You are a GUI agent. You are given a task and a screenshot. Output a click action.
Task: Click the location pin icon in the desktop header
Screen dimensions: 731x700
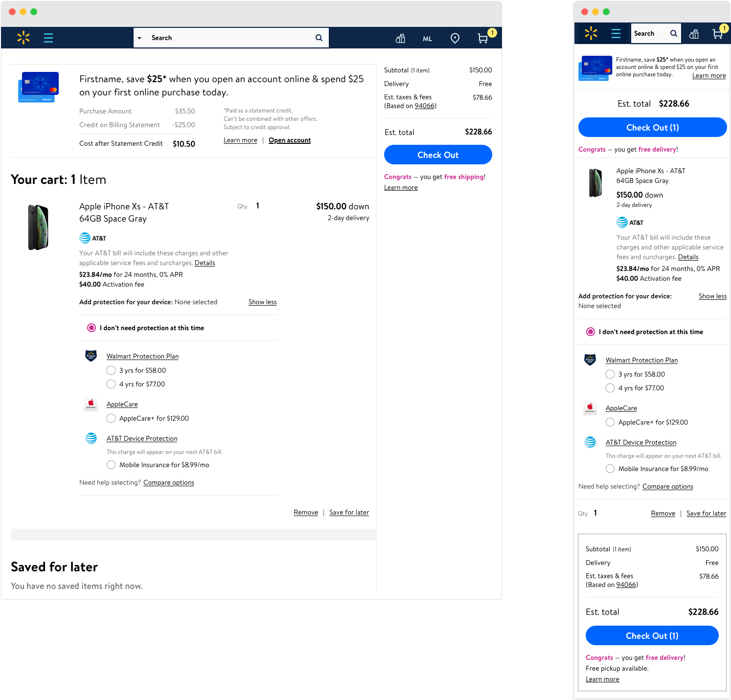[x=455, y=38]
